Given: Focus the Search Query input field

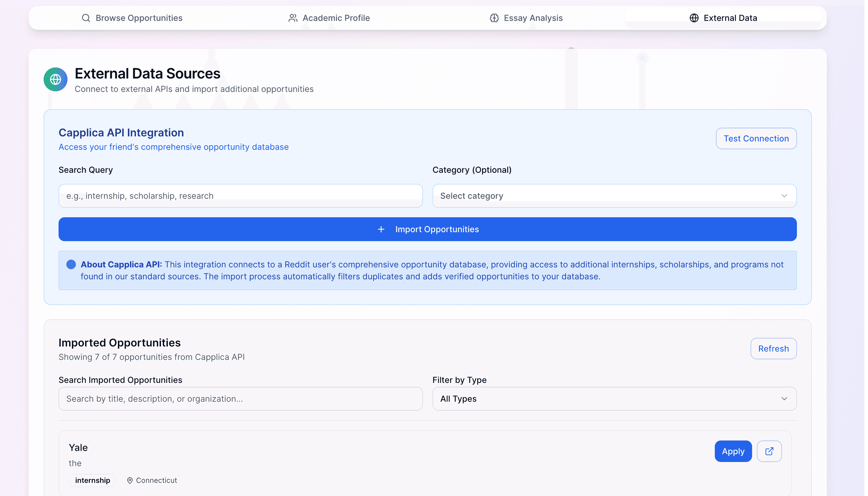Looking at the screenshot, I should 241,196.
